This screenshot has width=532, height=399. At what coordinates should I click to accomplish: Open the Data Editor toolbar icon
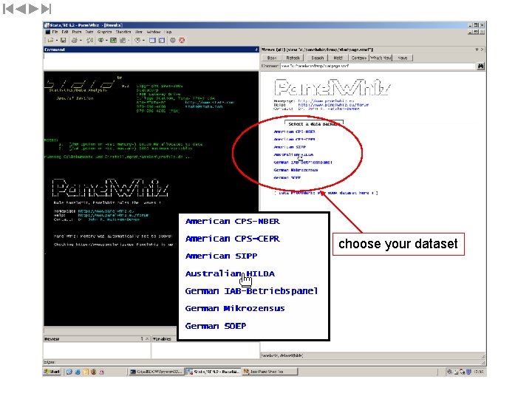click(152, 41)
